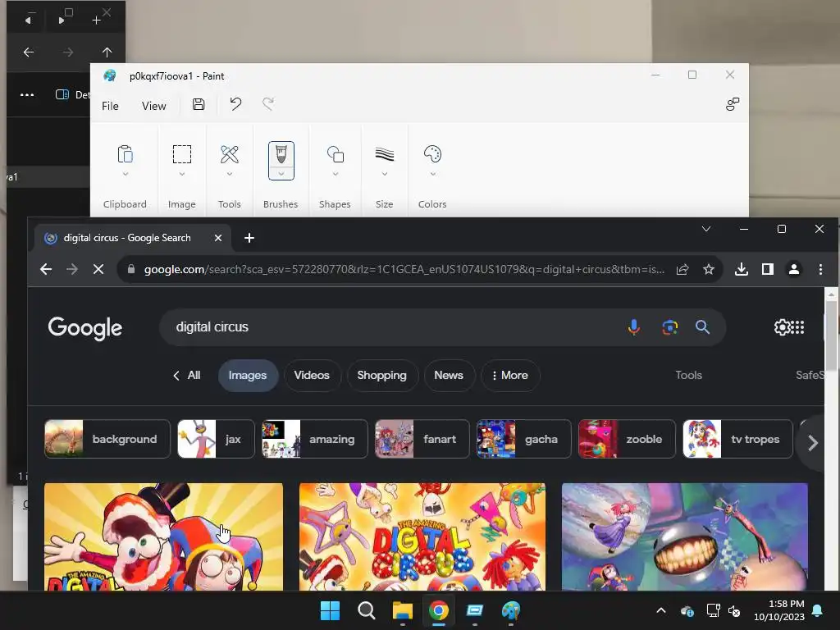Click the greyed Redo arrow in Paint
Screen dimensions: 840x630
click(268, 104)
